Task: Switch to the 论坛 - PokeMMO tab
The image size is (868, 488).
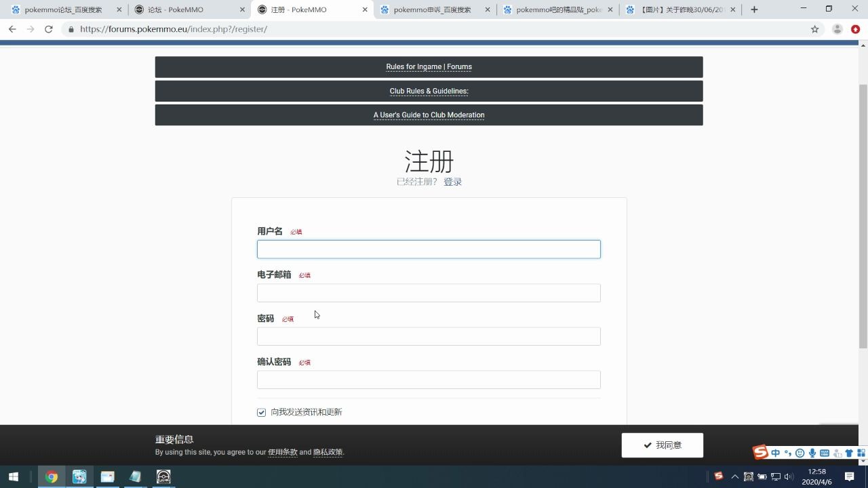Action: pos(188,9)
